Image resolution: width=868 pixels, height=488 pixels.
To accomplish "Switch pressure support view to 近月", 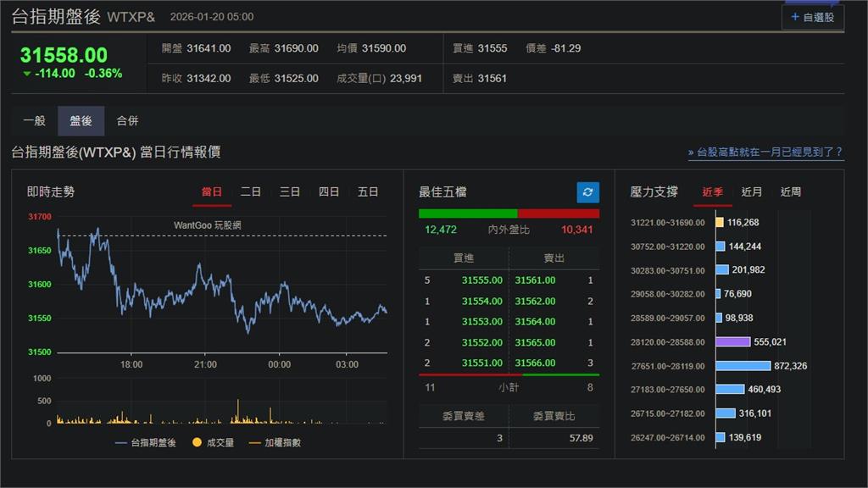I will coord(750,191).
